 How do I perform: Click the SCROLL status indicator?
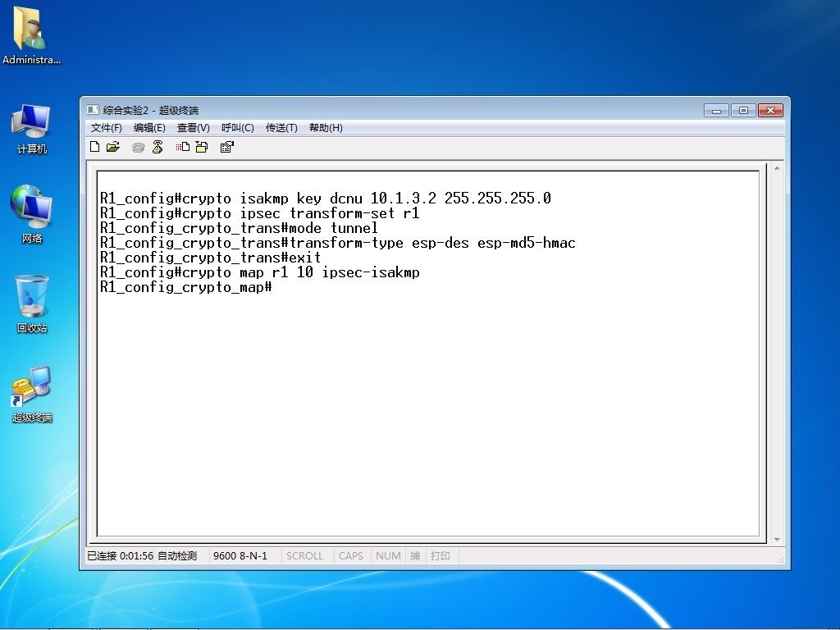[304, 555]
